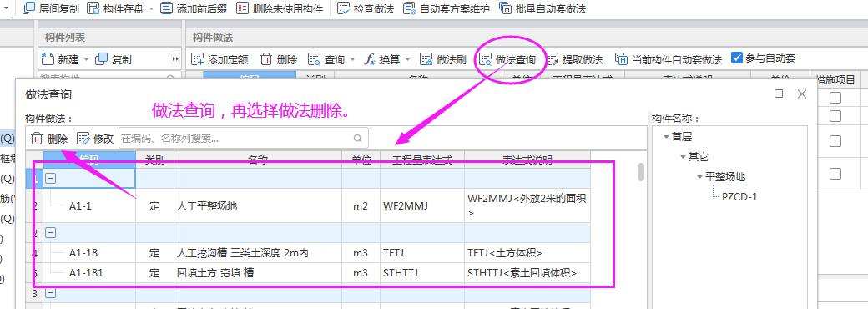
Task: Click the 新建 icon in 构件列表
Action: (x=48, y=59)
